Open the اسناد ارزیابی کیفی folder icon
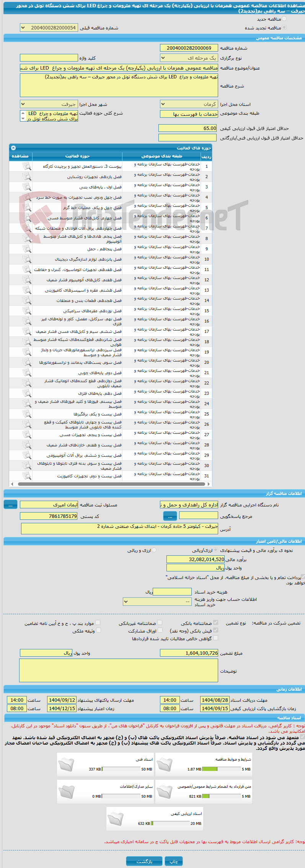 115,819
